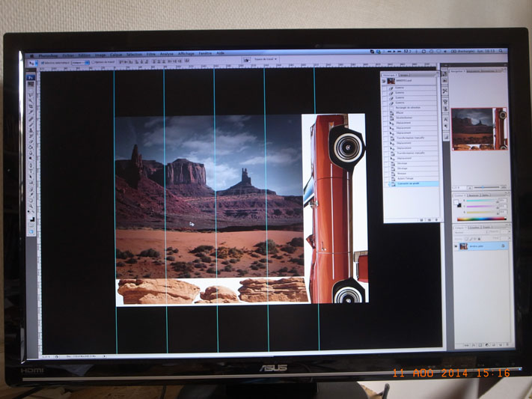Click the first alignment icon in options bar
Viewport: 532px width, 399px height.
coord(120,62)
